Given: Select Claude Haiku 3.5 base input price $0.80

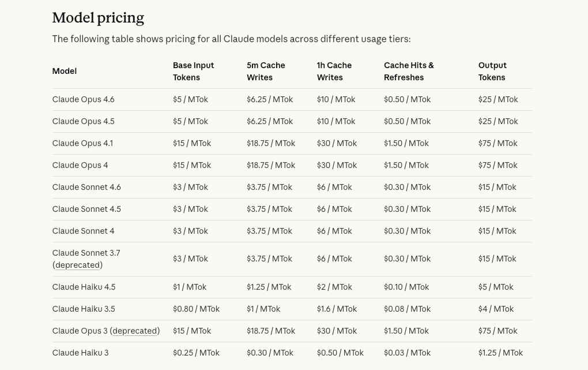Looking at the screenshot, I should pyautogui.click(x=196, y=309).
